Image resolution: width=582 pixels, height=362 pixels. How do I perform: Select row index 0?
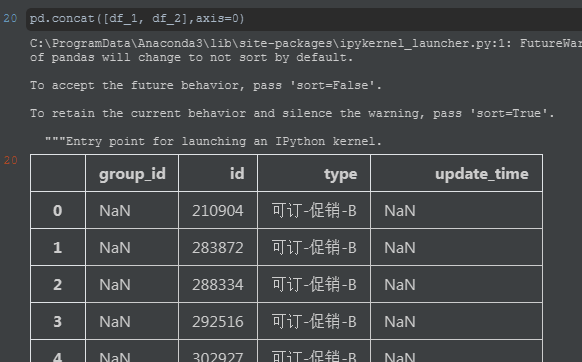[58, 211]
